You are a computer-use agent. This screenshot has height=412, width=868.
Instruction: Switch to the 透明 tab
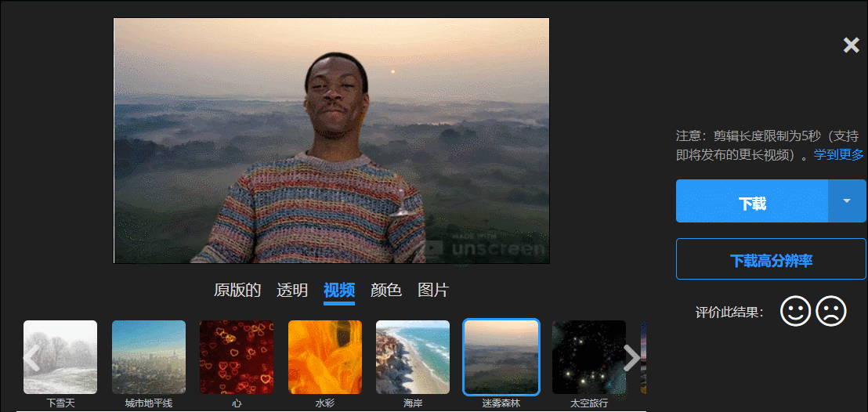coord(292,290)
